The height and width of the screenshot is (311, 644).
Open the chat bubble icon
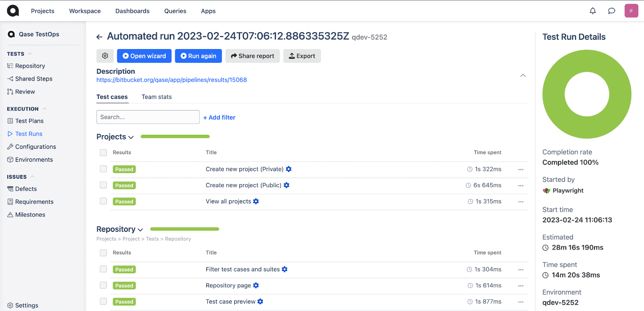click(611, 11)
